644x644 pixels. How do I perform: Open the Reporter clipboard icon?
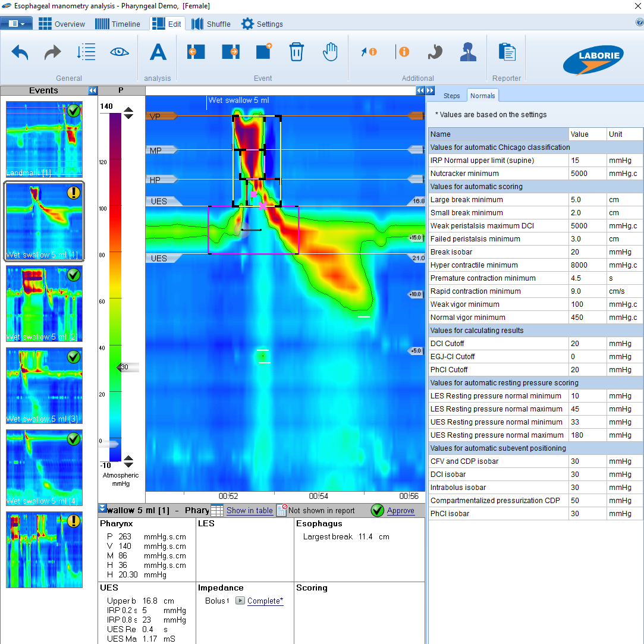[507, 52]
